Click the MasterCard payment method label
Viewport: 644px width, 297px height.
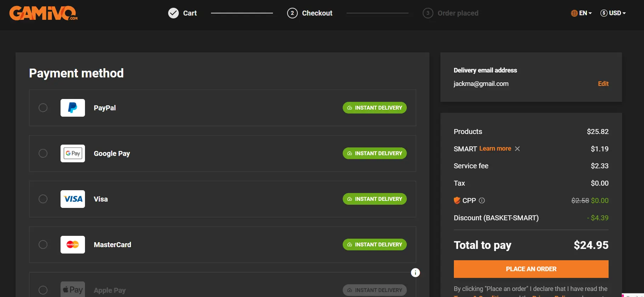pyautogui.click(x=113, y=245)
